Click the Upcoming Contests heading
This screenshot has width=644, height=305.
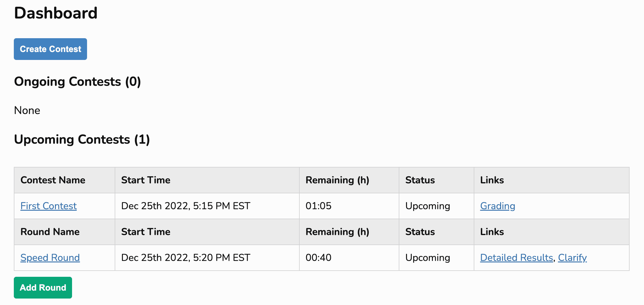pyautogui.click(x=82, y=140)
